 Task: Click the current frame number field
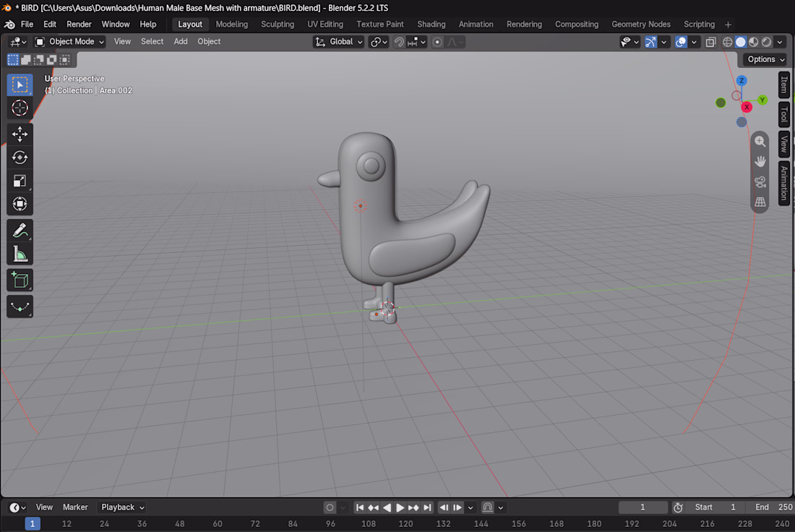click(643, 507)
